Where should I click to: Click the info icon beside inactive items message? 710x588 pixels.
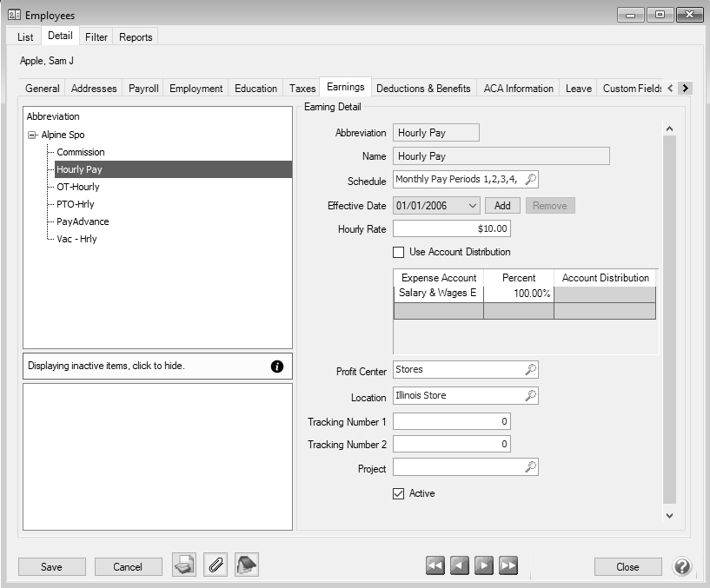(x=277, y=367)
